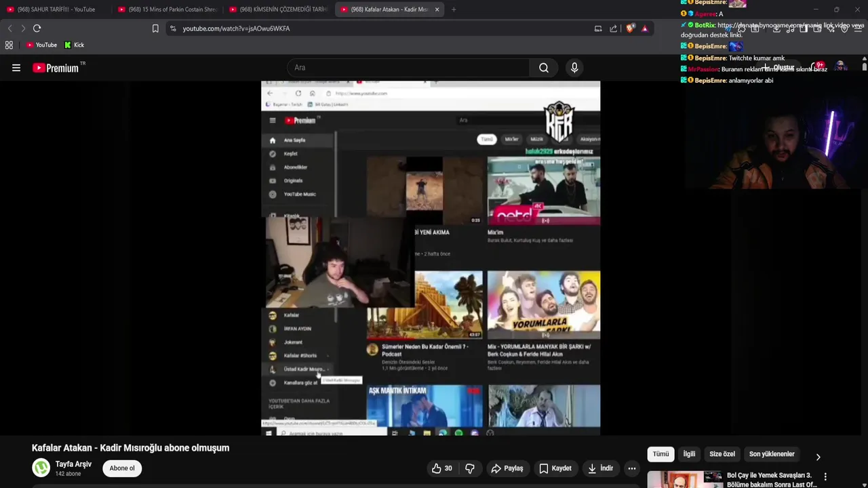Switch to 15 Mins of Parkin Costain tab
The image size is (868, 488).
(x=167, y=9)
